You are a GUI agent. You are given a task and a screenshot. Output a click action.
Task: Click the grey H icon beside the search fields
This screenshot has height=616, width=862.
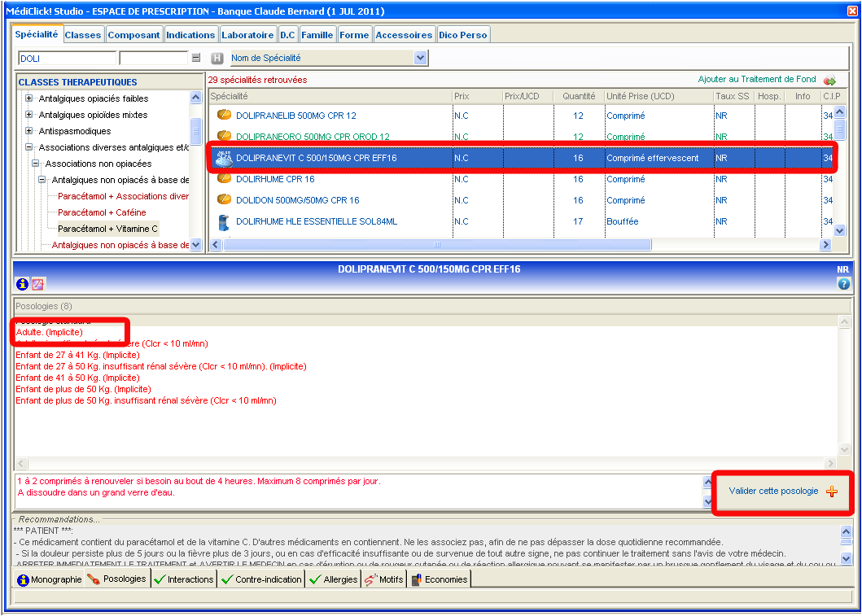pyautogui.click(x=217, y=58)
